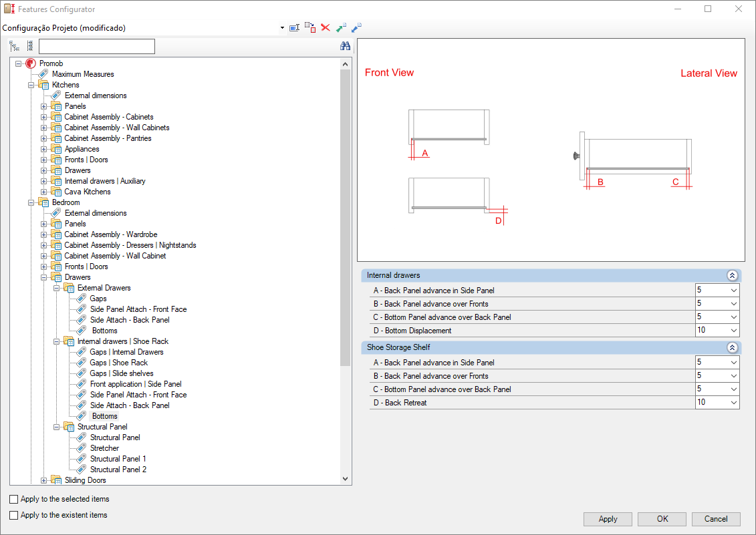This screenshot has width=756, height=535.
Task: Click the tree scrollbar up arrow
Action: [x=345, y=63]
